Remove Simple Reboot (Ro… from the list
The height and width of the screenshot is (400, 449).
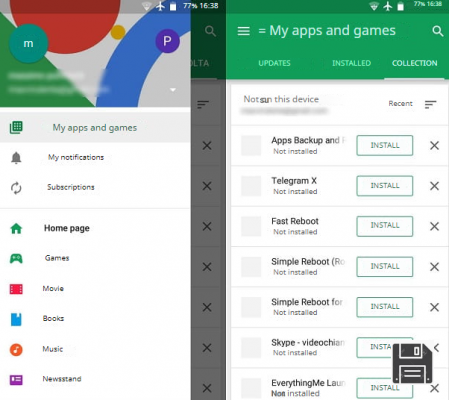coord(434,267)
